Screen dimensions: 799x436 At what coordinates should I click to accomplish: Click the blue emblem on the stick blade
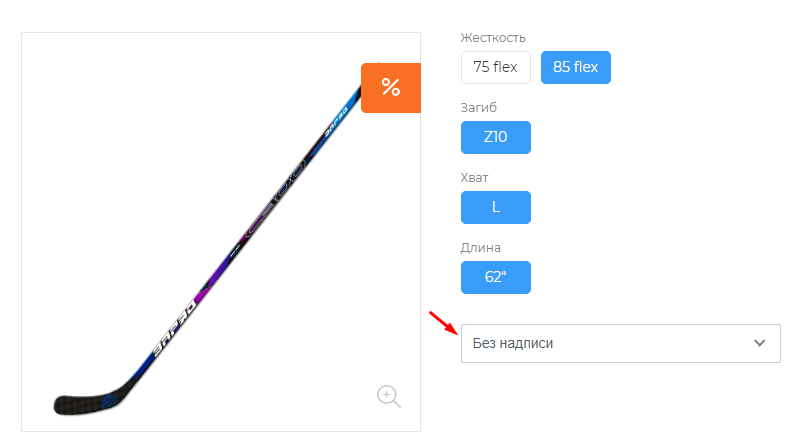(x=109, y=401)
